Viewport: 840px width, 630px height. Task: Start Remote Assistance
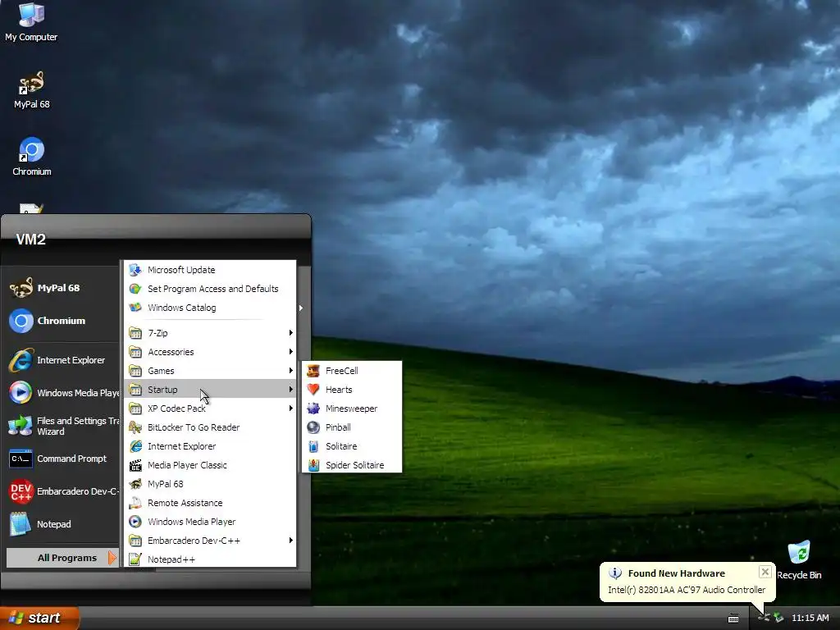[x=210, y=503]
